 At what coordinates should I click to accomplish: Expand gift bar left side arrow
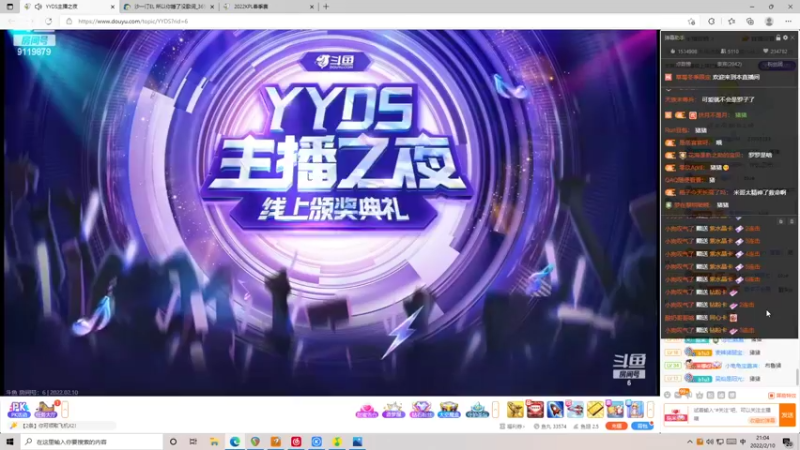tap(495, 409)
